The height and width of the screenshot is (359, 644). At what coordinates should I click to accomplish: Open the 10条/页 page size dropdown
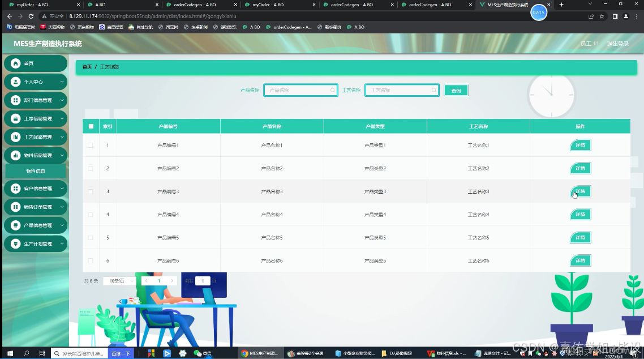click(x=119, y=280)
